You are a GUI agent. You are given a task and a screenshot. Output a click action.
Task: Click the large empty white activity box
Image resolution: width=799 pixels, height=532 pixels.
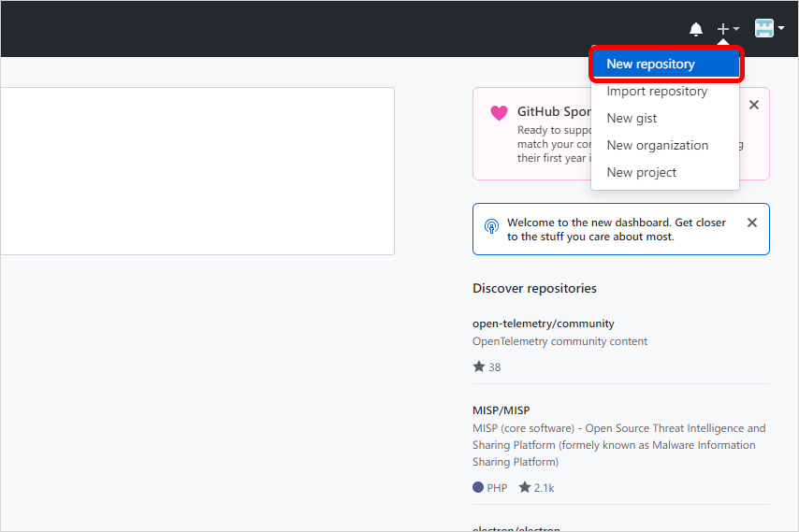[197, 171]
